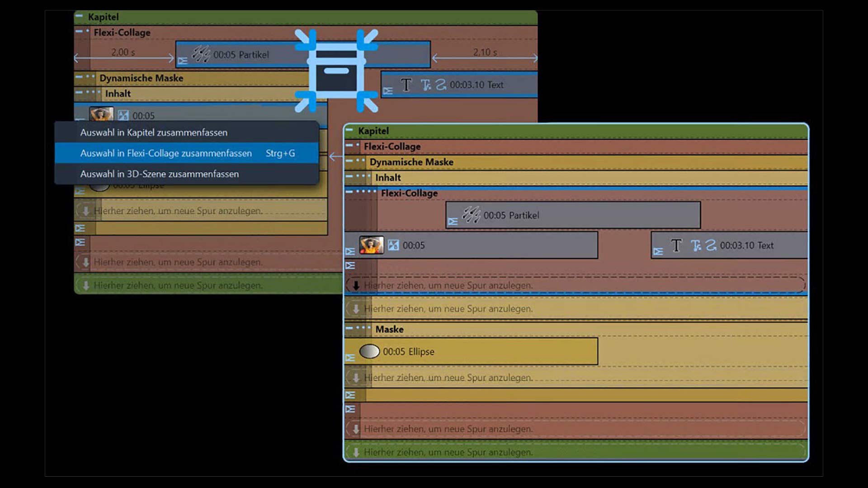Collapse the Kapitel header in dimmed background panel
868x488 pixels.
[x=79, y=16]
